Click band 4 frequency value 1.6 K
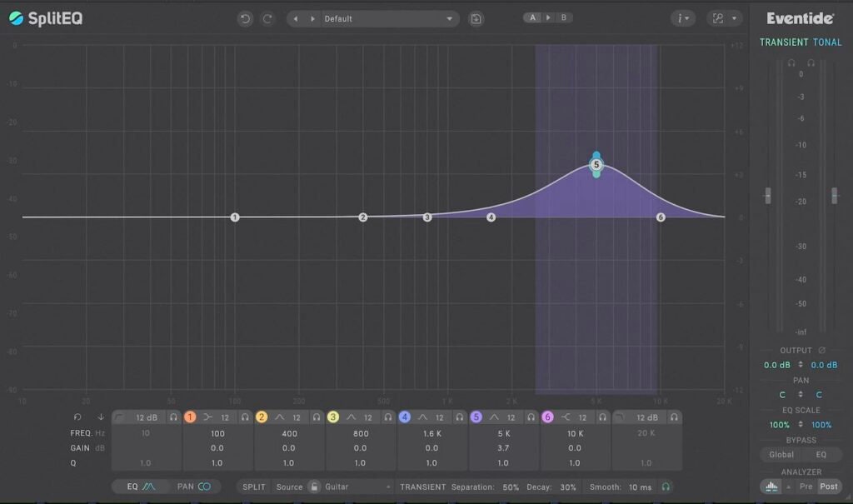Screen dimensions: 853x504 tap(432, 433)
